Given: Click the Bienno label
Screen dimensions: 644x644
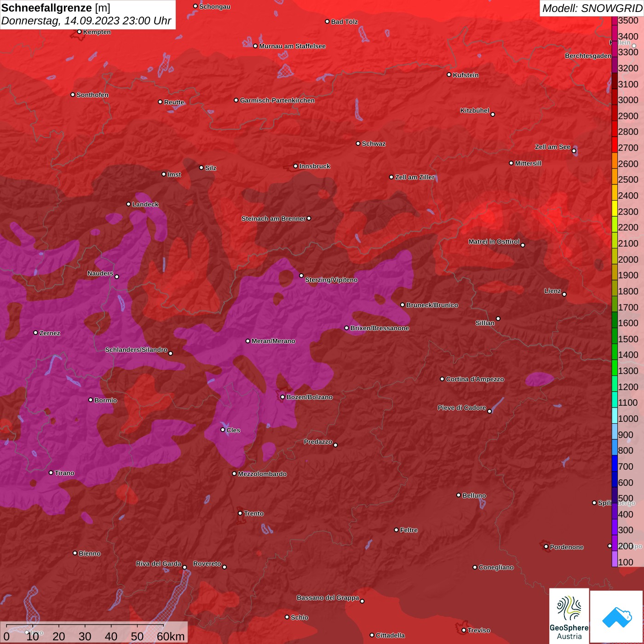Looking at the screenshot, I should pos(89,553).
